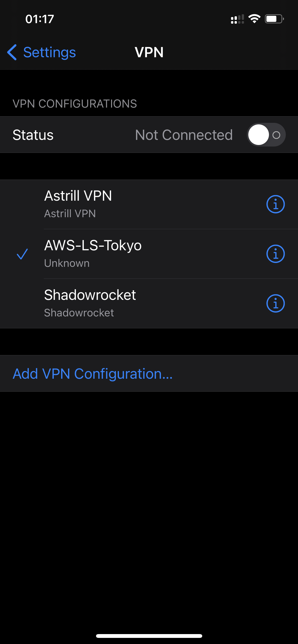Select the AWS-LS-Tokyo configuration row
The width and height of the screenshot is (298, 644).
pos(149,254)
